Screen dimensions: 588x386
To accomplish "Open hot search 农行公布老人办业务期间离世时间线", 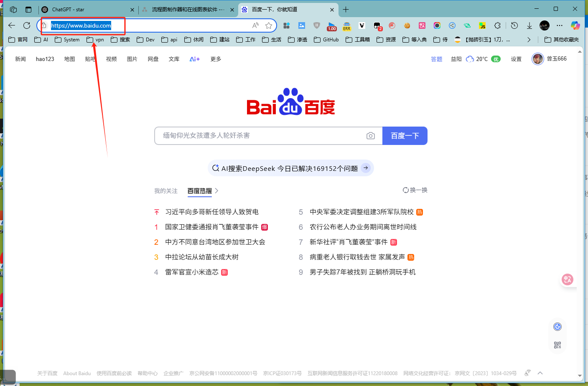I will (x=363, y=227).
